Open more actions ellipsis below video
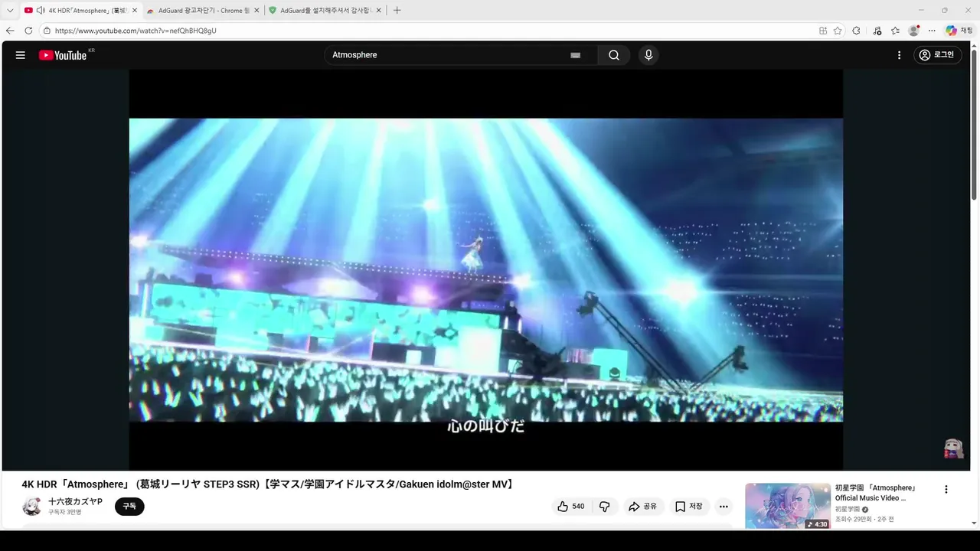Image resolution: width=980 pixels, height=551 pixels. (x=724, y=507)
